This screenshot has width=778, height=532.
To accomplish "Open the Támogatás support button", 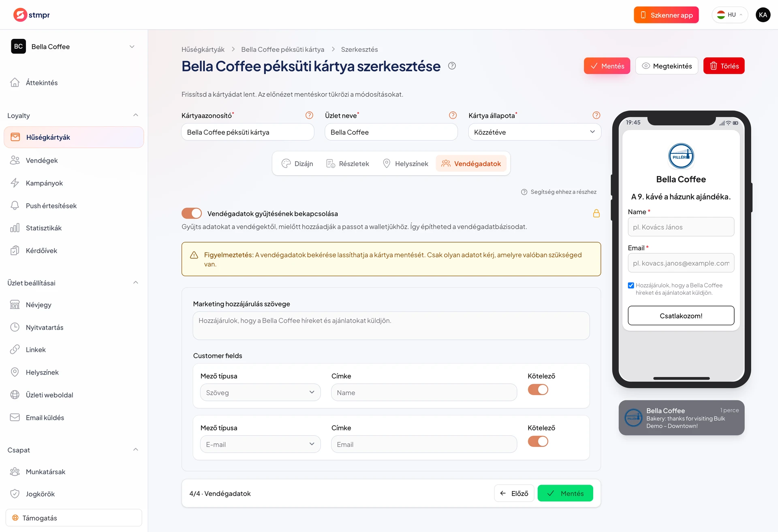I will point(74,518).
